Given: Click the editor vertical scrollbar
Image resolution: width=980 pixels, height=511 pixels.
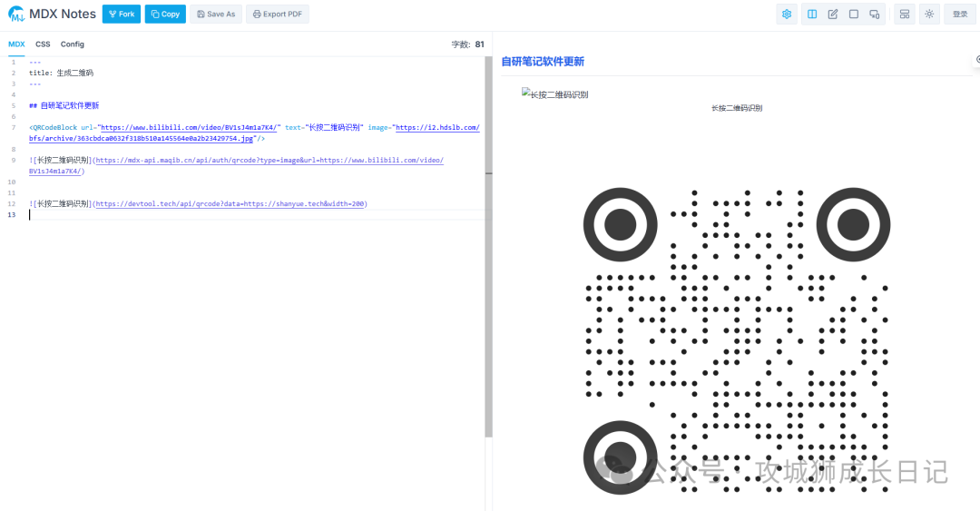Looking at the screenshot, I should point(489,247).
